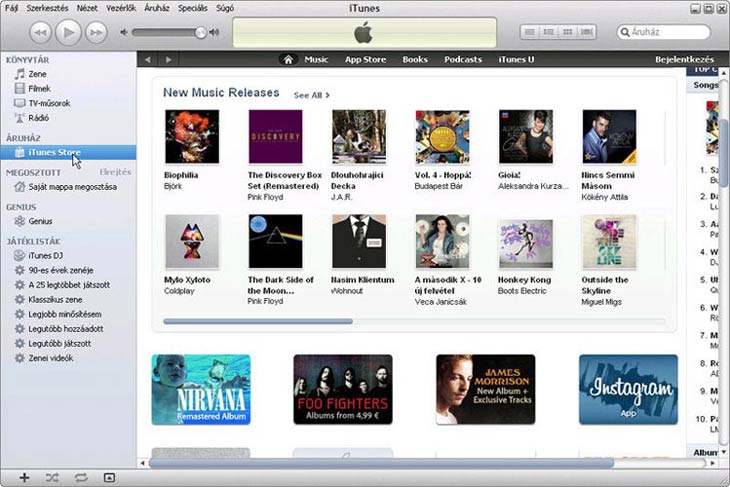Open A 25 legtöbbet játszott playlist
Image resolution: width=730 pixels, height=487 pixels.
point(68,285)
